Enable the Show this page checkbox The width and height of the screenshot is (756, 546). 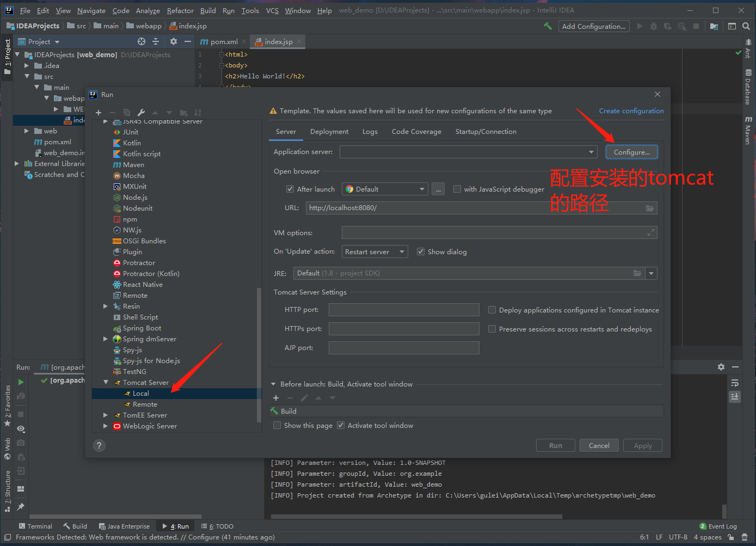(x=277, y=425)
